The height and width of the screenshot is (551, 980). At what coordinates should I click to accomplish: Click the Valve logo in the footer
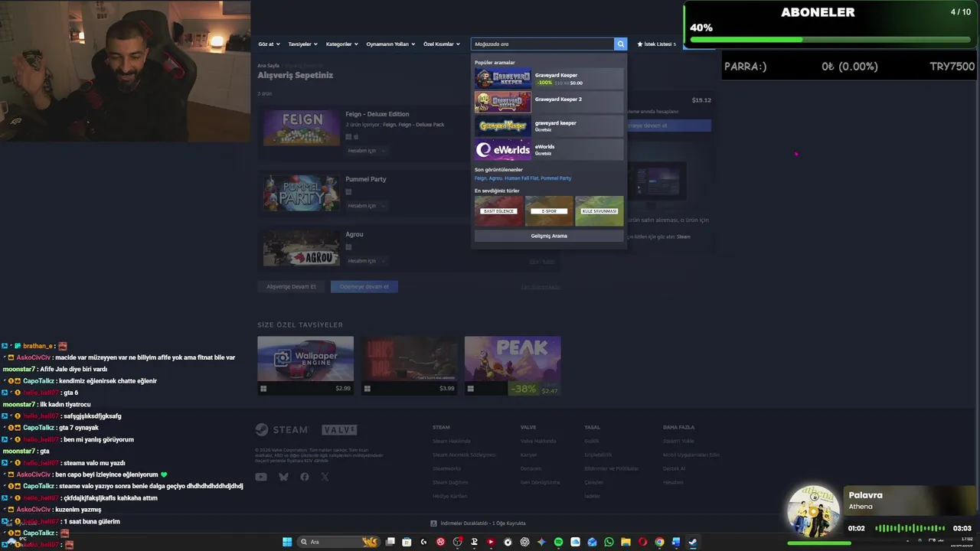tap(339, 430)
